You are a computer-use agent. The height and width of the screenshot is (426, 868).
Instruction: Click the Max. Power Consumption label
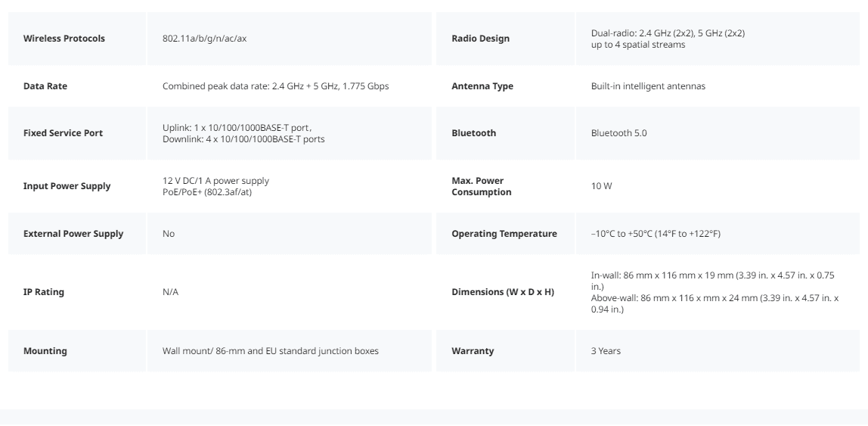(481, 186)
